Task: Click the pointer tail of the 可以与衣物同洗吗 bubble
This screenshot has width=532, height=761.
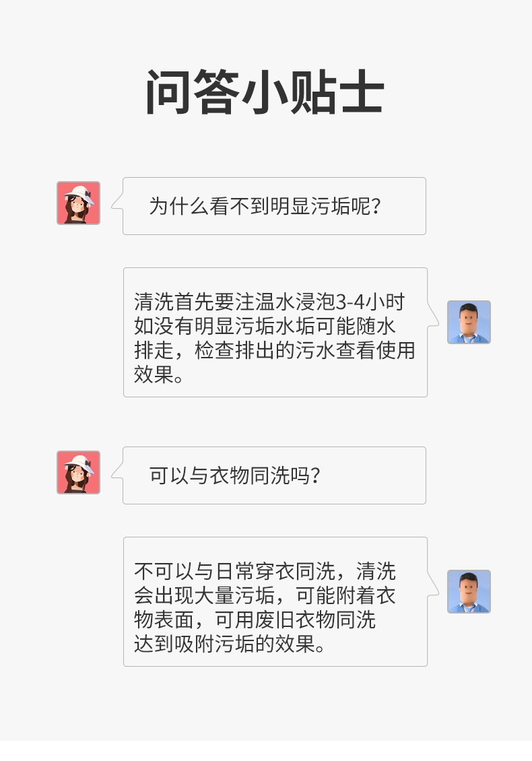Action: pos(117,475)
